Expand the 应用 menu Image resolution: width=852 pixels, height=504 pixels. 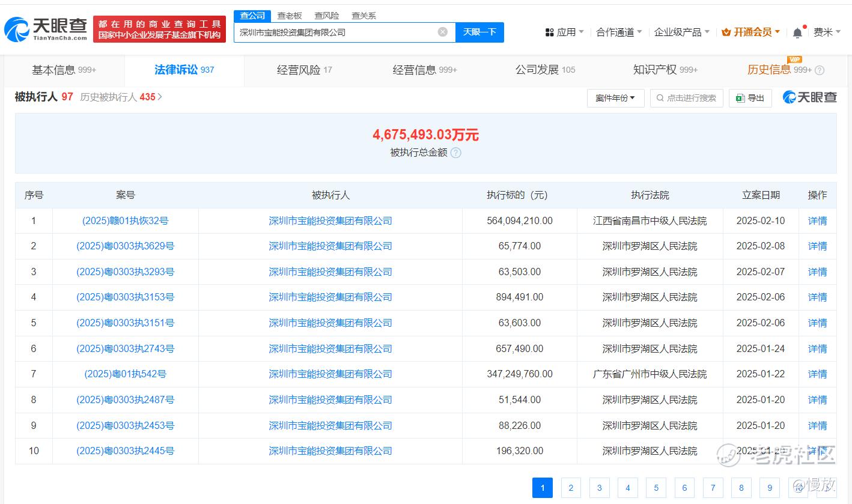(x=564, y=32)
